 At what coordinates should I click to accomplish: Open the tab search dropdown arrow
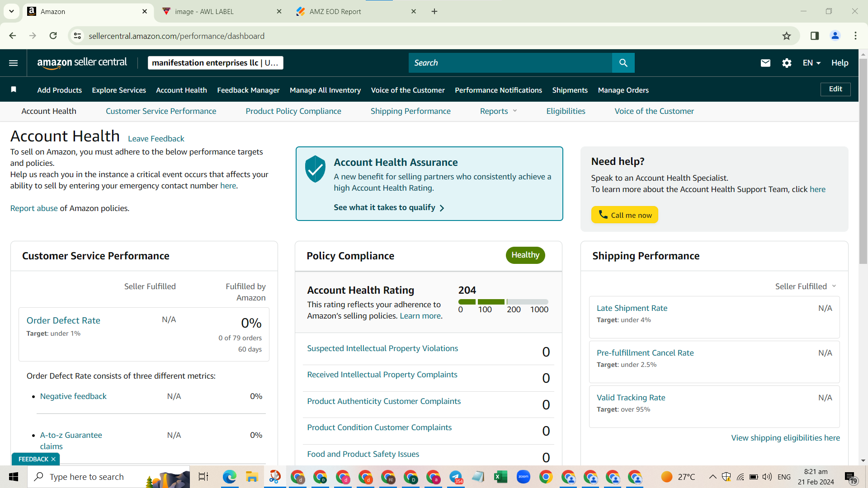11,11
